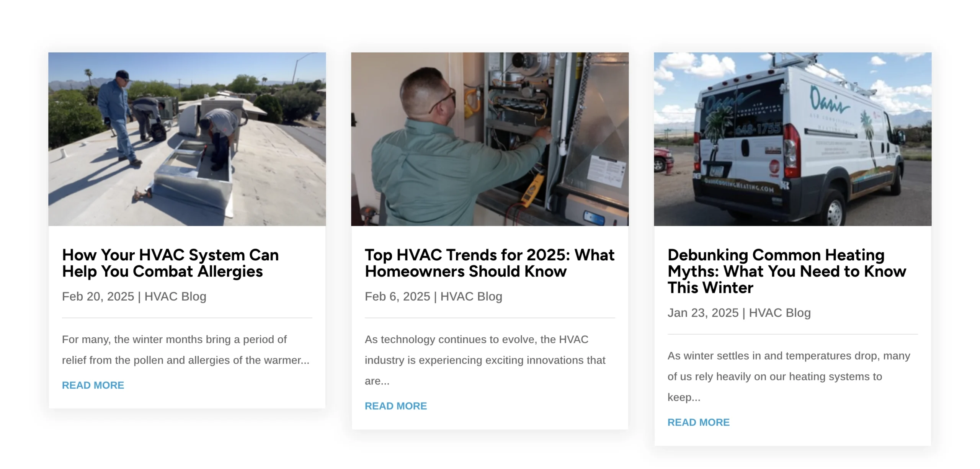This screenshot has height=469, width=980.
Task: Open the Oasis service van photo
Action: click(x=792, y=139)
